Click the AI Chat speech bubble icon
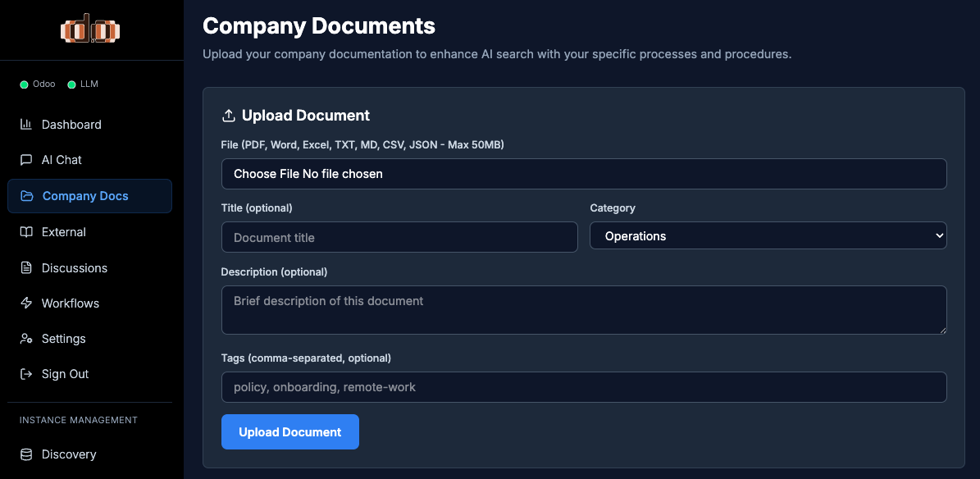 (26, 160)
